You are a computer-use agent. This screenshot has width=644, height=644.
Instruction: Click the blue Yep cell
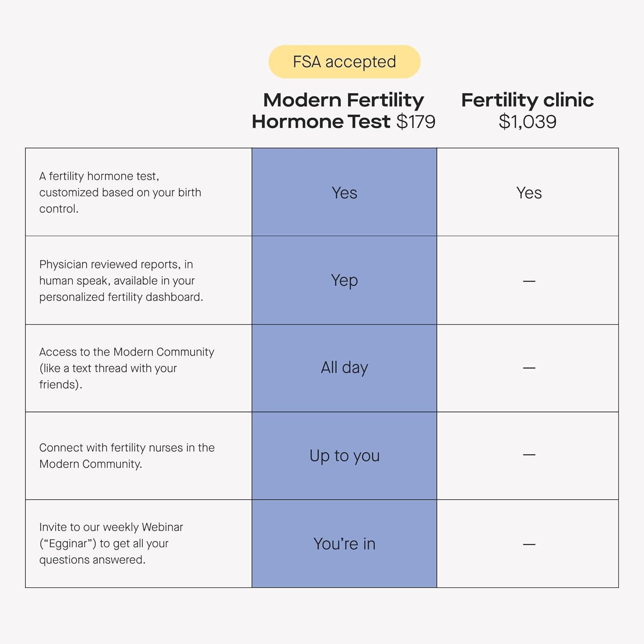coord(344,280)
